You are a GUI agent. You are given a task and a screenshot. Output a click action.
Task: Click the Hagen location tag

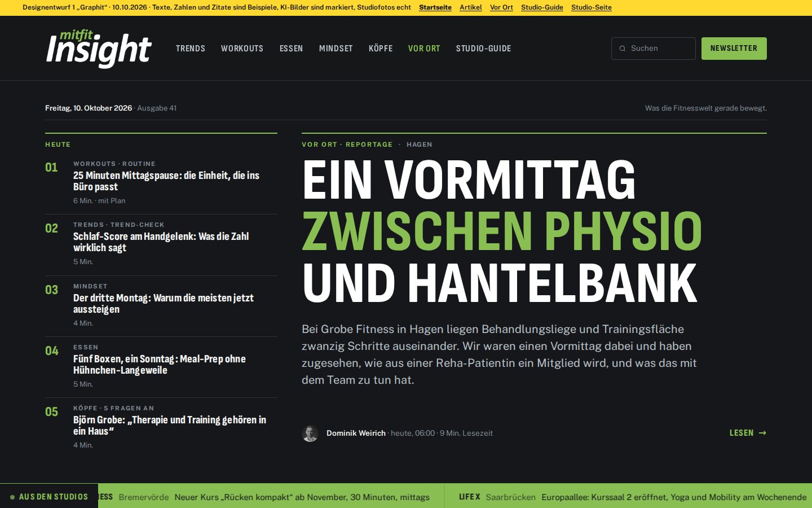click(420, 144)
